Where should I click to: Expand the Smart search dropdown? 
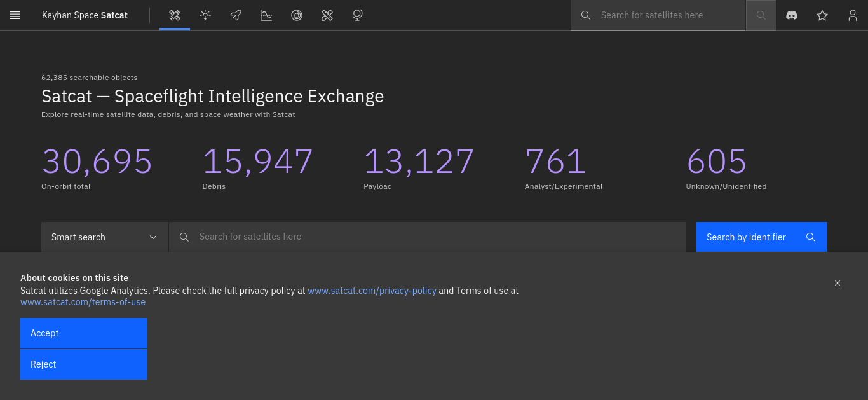pyautogui.click(x=105, y=237)
